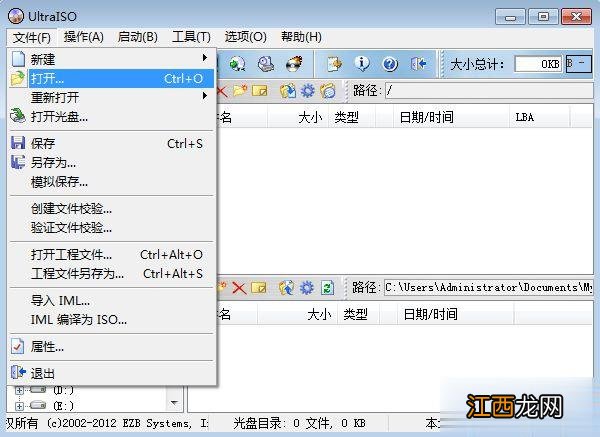This screenshot has width=600, height=437.
Task: Click status bar text 光盘目录: 0 文件, 0 KB
Action: click(x=299, y=423)
